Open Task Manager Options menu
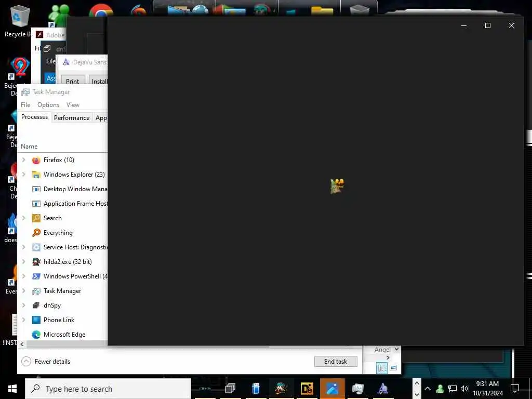The height and width of the screenshot is (399, 532). pyautogui.click(x=48, y=105)
